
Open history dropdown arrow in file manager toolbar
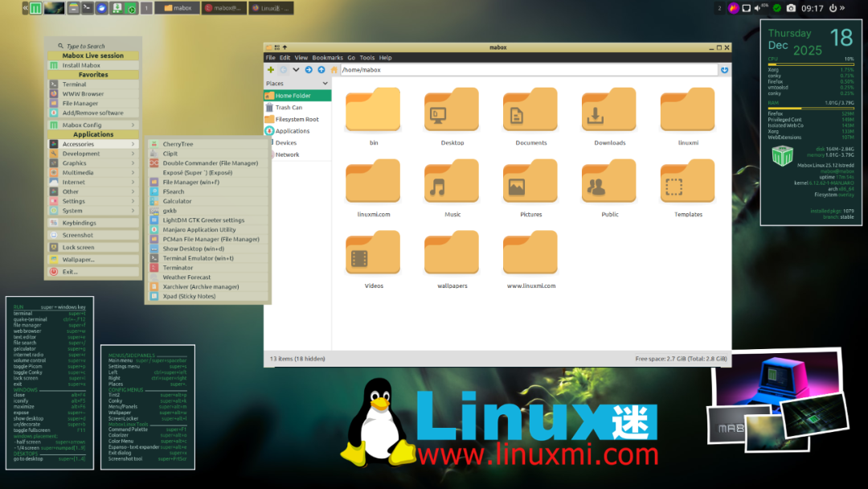296,70
